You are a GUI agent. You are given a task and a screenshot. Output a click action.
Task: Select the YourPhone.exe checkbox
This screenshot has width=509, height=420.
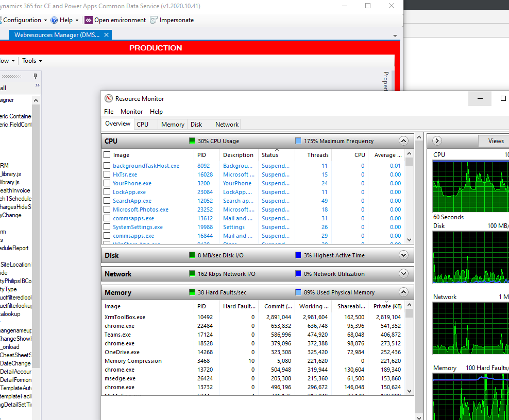point(107,183)
